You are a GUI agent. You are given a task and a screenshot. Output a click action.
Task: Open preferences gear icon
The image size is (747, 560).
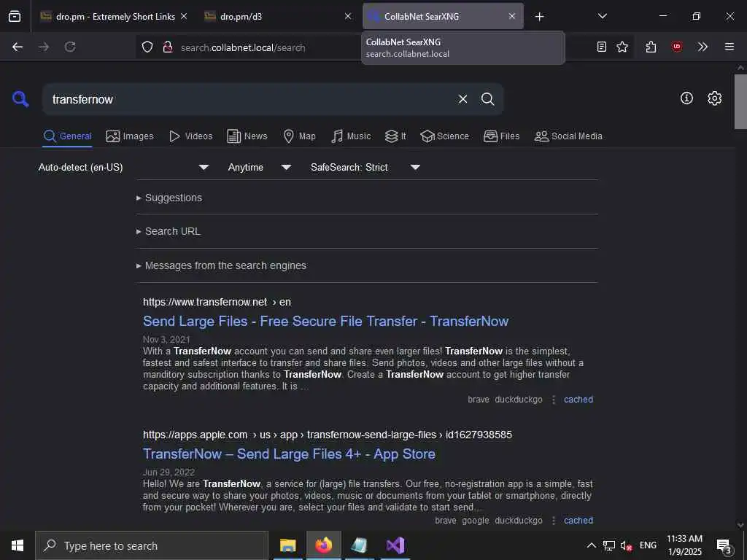(x=715, y=98)
